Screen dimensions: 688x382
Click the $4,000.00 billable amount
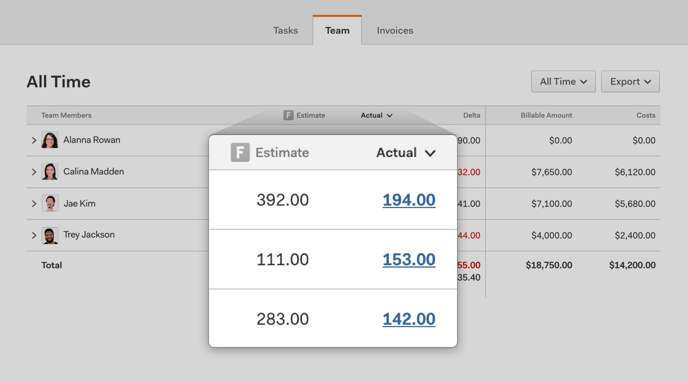pyautogui.click(x=552, y=236)
